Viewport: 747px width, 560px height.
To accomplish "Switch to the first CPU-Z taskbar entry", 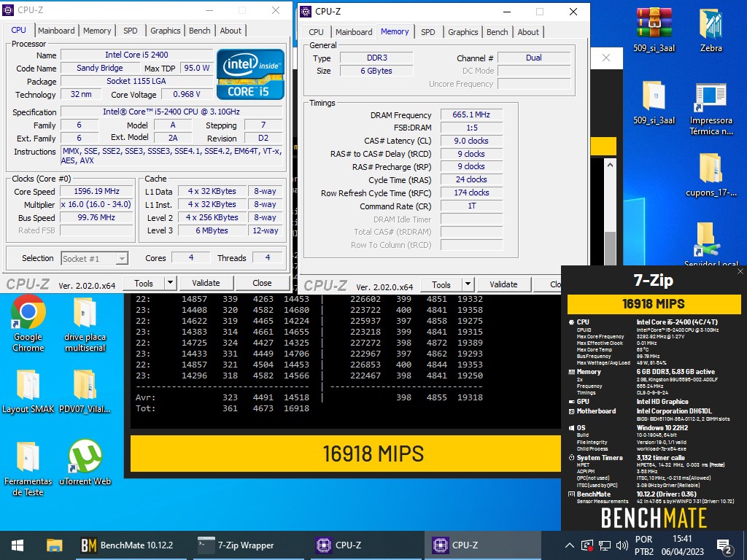I will 366,545.
